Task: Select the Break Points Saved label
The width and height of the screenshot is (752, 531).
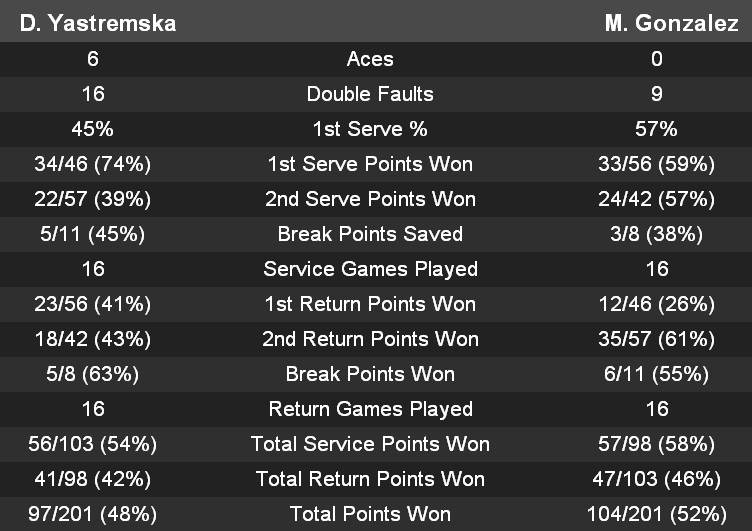Action: click(x=370, y=234)
